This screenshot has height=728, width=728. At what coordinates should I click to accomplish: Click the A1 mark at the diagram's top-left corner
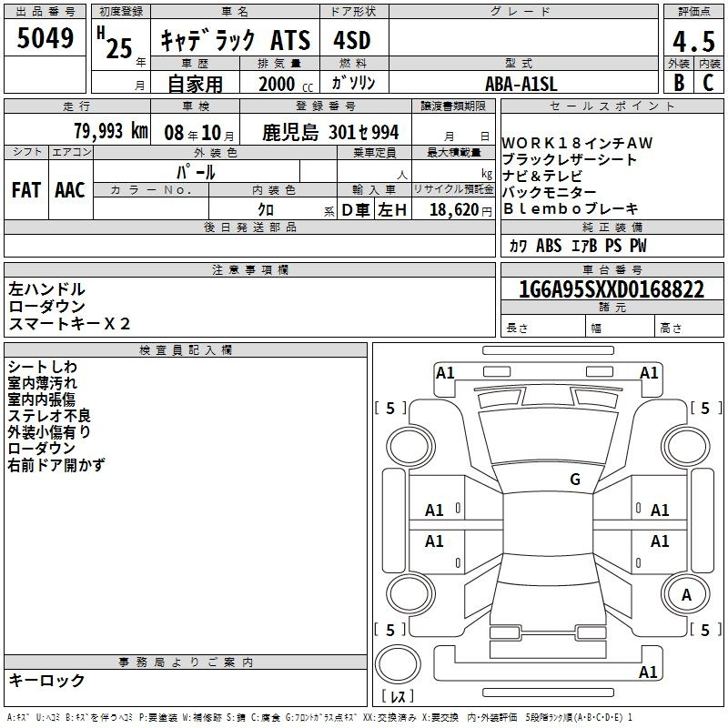pyautogui.click(x=445, y=372)
